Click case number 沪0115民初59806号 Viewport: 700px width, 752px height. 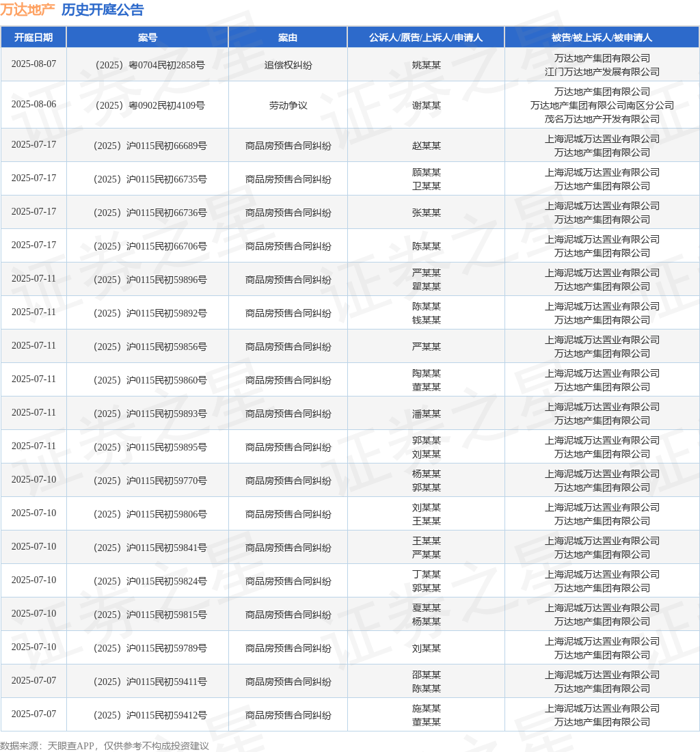pos(150,515)
